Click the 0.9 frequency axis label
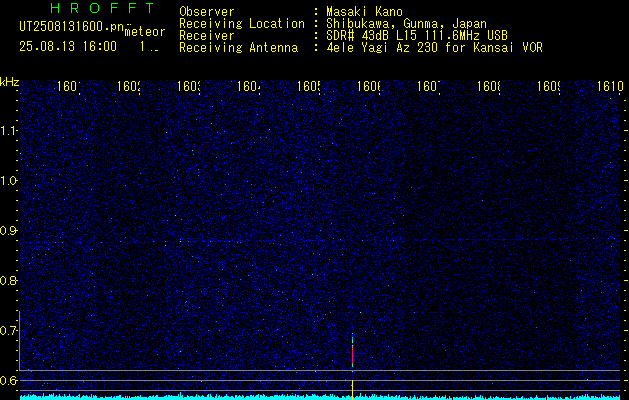This screenshot has height=400, width=629. pyautogui.click(x=9, y=231)
